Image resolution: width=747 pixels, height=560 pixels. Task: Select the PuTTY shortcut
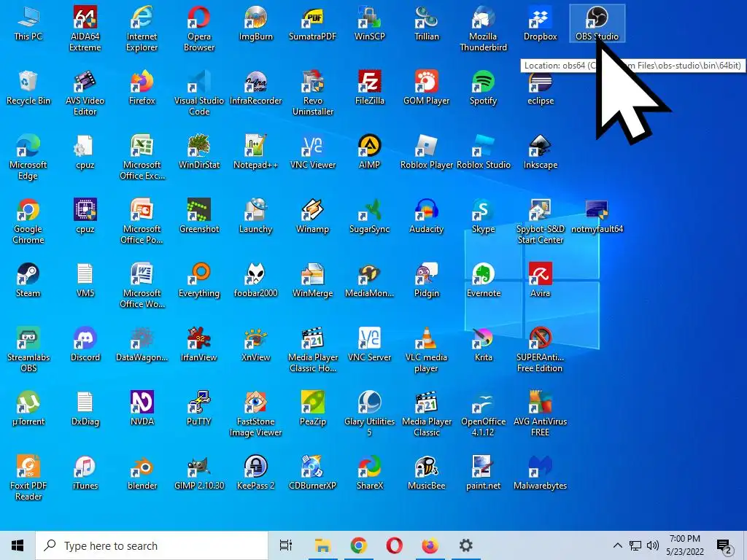click(199, 409)
